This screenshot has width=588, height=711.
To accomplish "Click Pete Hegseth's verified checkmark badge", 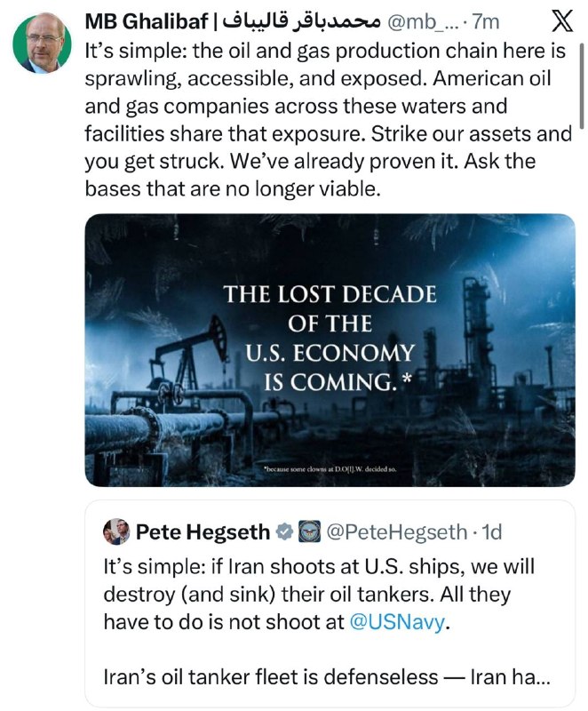I will (284, 531).
